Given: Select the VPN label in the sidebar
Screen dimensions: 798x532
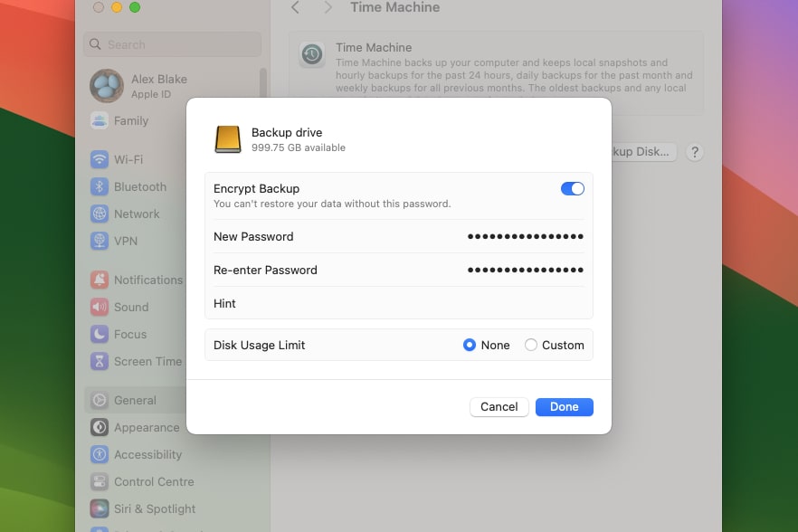Looking at the screenshot, I should point(126,241).
